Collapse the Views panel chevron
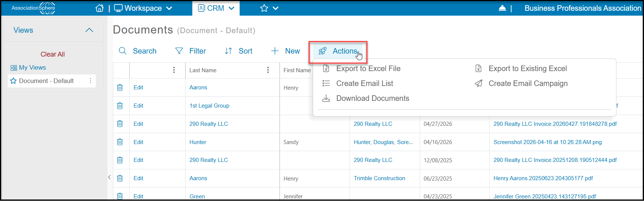 click(89, 30)
